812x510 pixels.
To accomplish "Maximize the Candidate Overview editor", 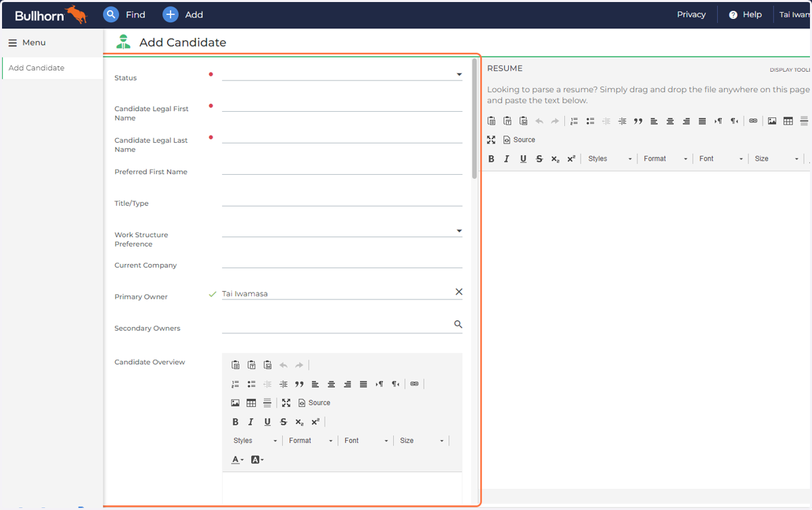I will click(286, 403).
